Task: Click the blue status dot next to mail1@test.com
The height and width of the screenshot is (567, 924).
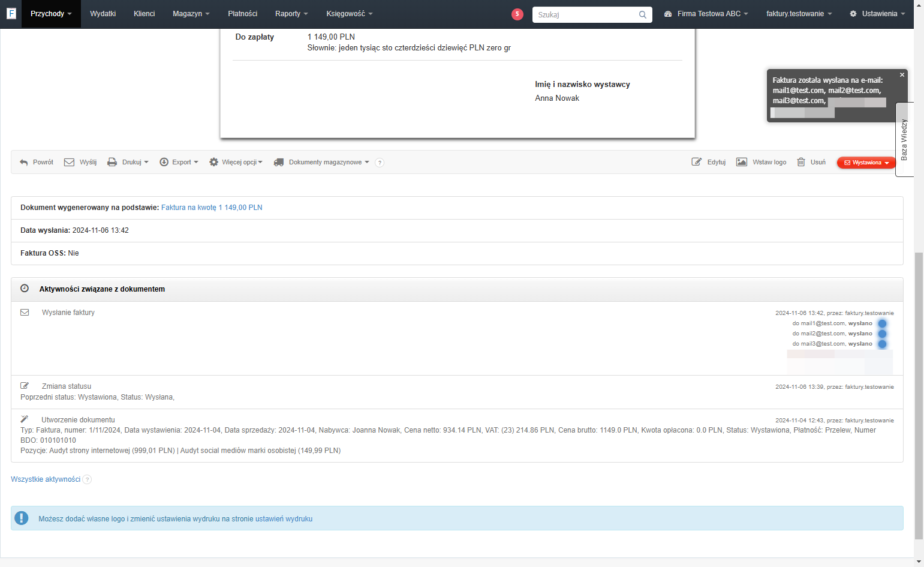Action: point(883,323)
